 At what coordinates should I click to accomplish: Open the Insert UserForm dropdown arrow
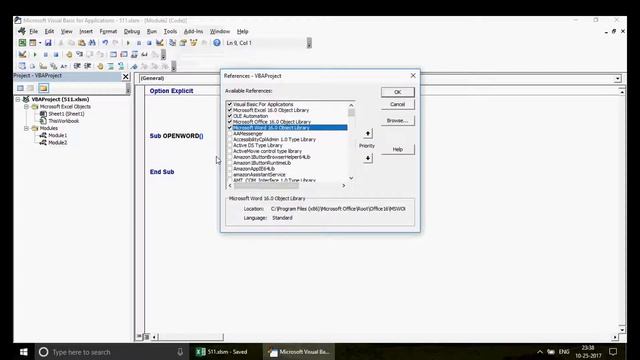pos(40,43)
